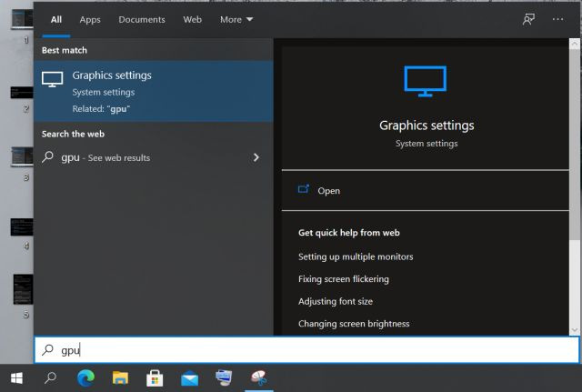The height and width of the screenshot is (392, 582).
Task: Open the Windows Start button
Action: 16,378
